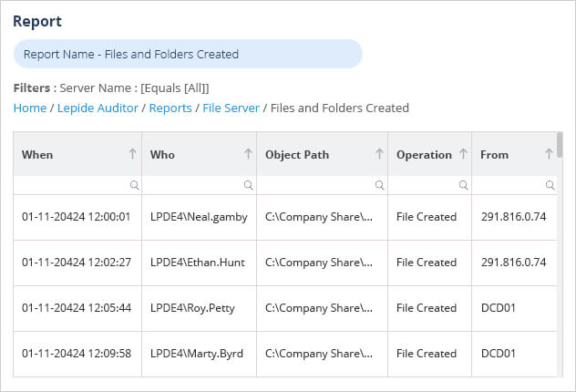Select the 01-11-20424 12:00:01 timestamp cell
Image resolution: width=576 pixels, height=392 pixels.
coord(76,217)
